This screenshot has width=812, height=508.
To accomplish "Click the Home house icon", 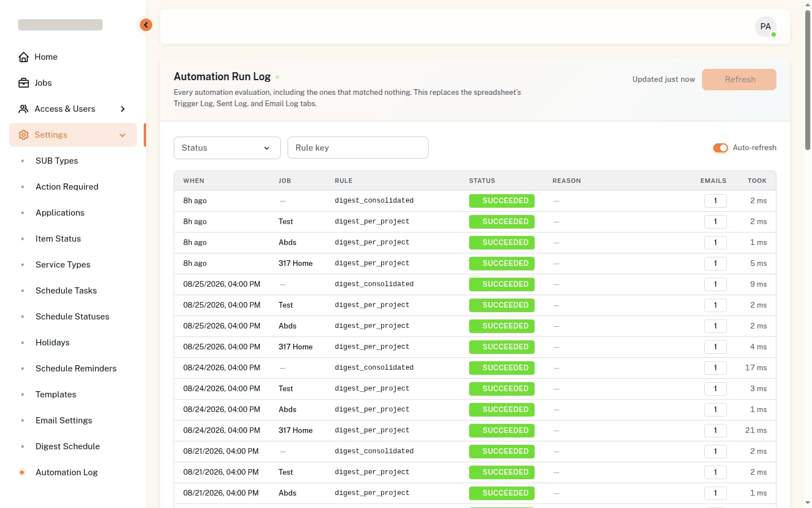I will click(24, 57).
